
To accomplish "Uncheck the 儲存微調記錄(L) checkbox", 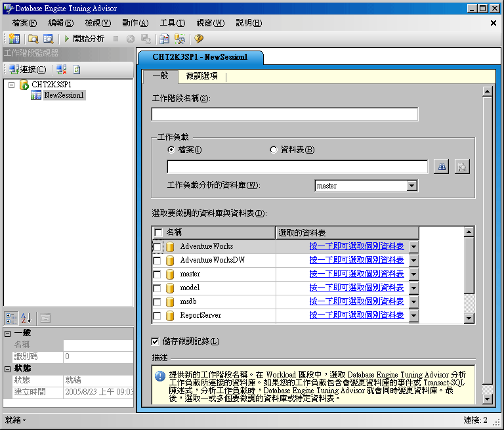I will (155, 341).
